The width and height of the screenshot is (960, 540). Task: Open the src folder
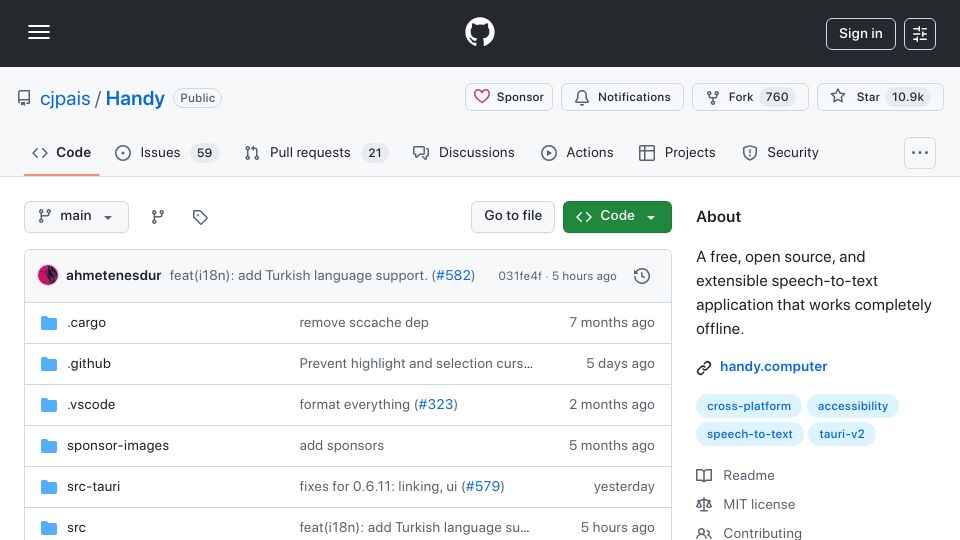tap(77, 528)
